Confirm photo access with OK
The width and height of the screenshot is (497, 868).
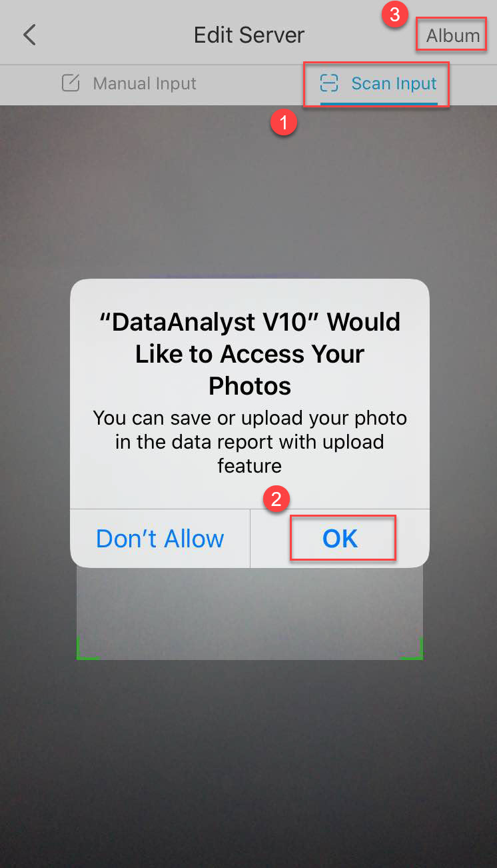click(340, 539)
